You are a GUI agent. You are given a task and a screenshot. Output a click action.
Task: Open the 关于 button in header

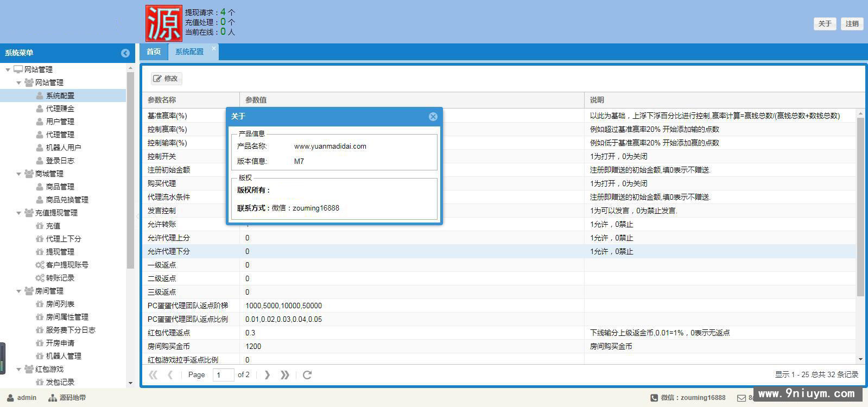click(x=825, y=23)
